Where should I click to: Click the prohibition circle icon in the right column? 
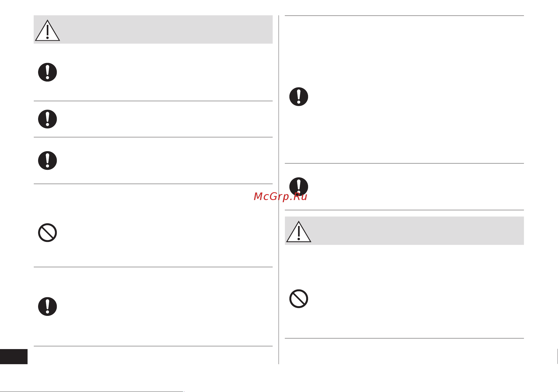coord(299,299)
